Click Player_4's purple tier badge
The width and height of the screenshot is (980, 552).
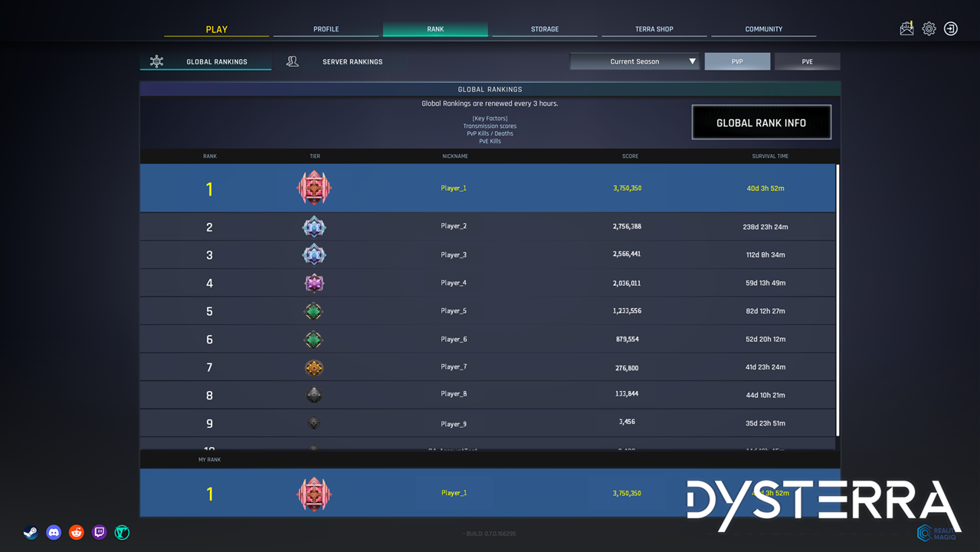coord(314,283)
